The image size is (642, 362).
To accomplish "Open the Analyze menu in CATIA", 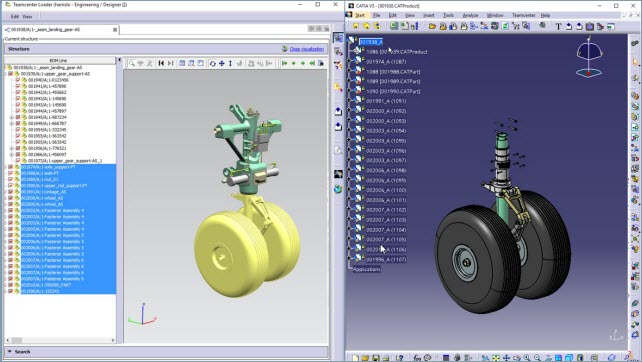I will pyautogui.click(x=470, y=15).
